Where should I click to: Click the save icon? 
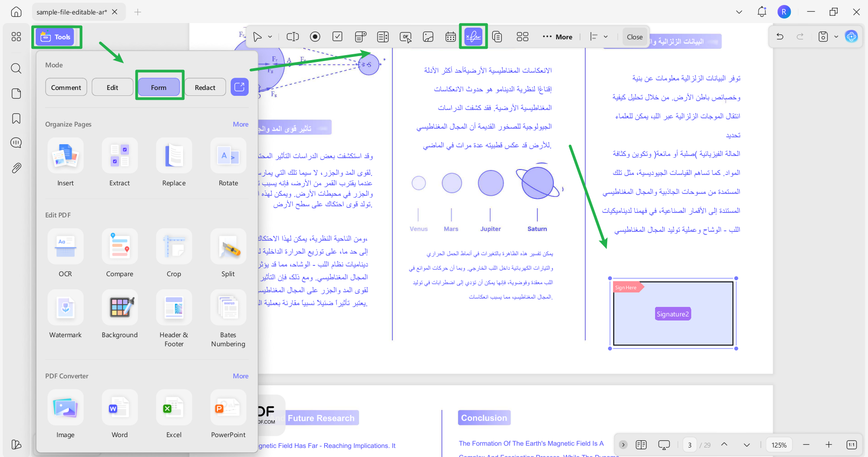823,37
